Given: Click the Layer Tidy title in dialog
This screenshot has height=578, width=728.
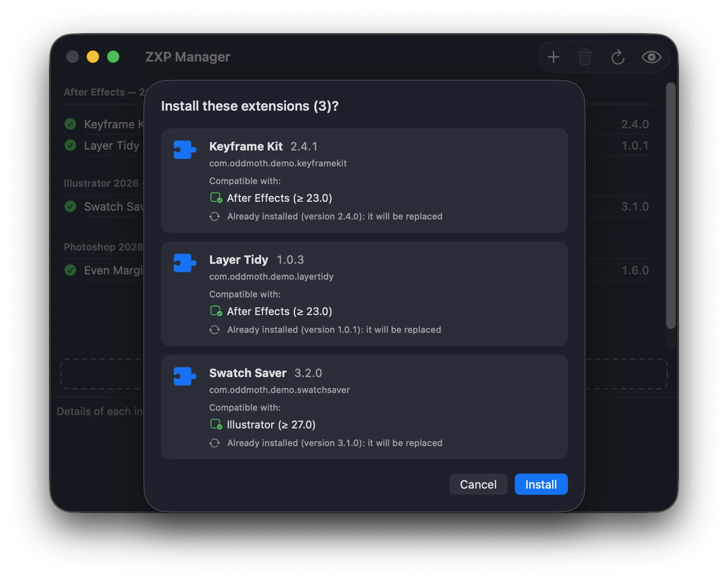Looking at the screenshot, I should (x=239, y=260).
